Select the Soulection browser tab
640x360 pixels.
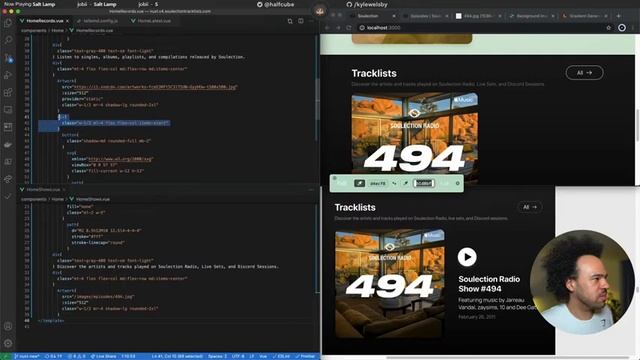[x=371, y=16]
